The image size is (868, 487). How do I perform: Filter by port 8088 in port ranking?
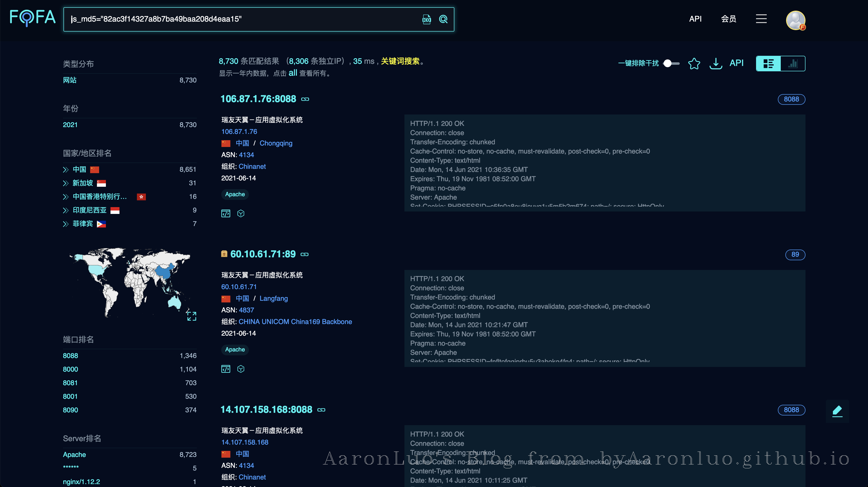pyautogui.click(x=71, y=356)
